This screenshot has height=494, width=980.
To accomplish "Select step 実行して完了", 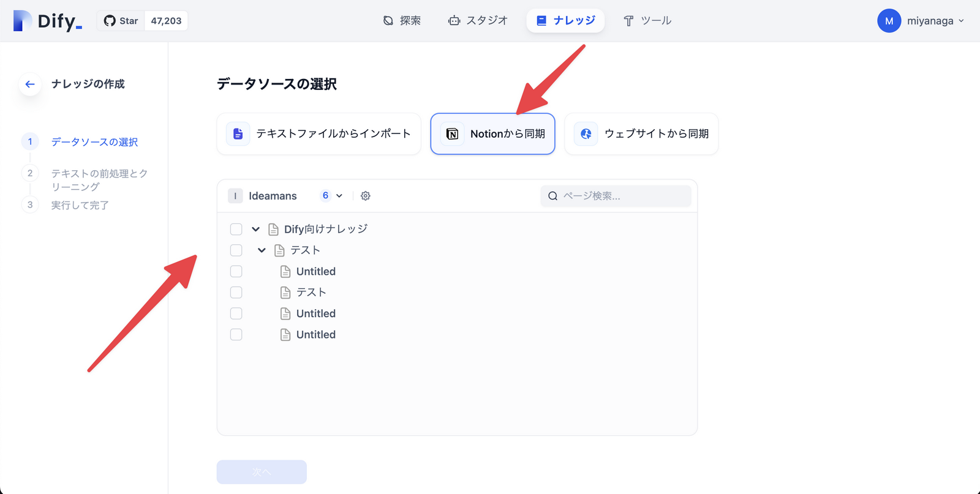I will (80, 205).
